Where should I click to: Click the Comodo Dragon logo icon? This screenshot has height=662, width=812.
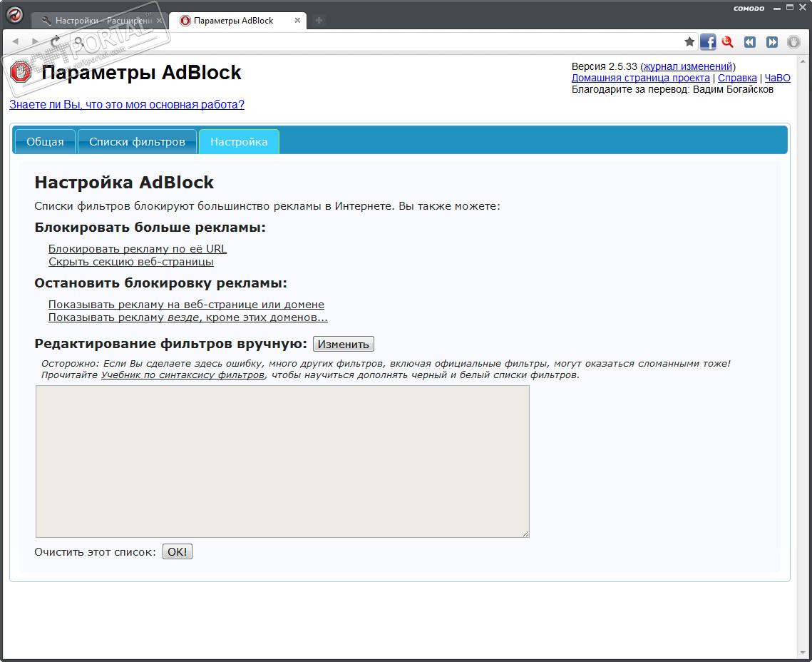[x=14, y=14]
